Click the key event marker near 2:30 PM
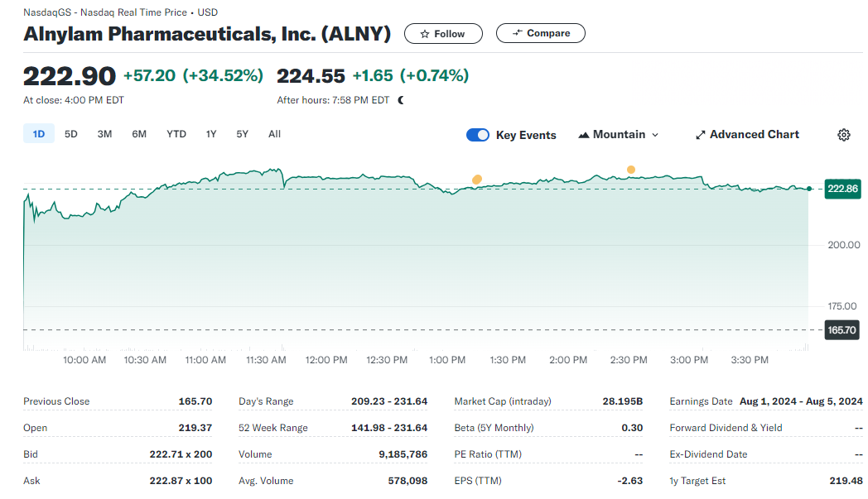Image resolution: width=868 pixels, height=499 pixels. coord(631,170)
